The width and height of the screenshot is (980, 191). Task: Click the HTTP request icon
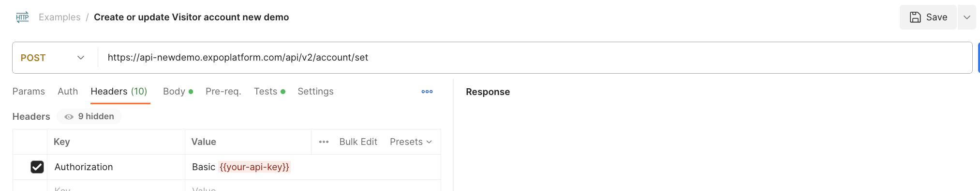point(22,17)
